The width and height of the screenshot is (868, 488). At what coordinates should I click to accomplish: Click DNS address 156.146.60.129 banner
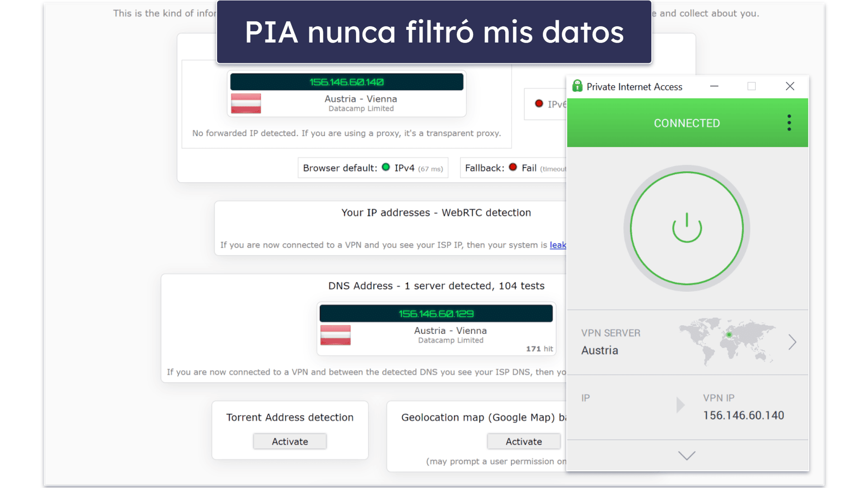coord(436,313)
